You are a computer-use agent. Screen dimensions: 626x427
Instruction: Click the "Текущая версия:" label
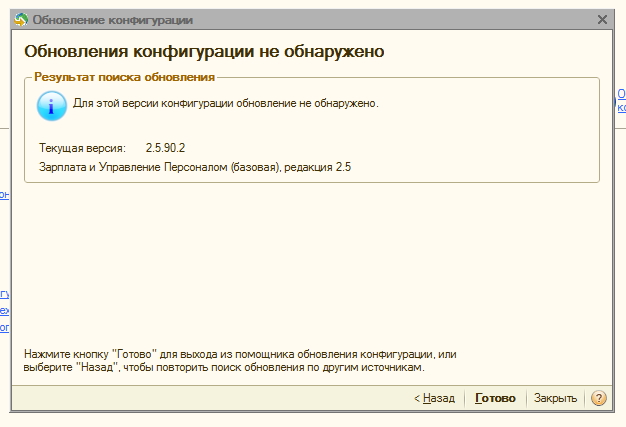click(x=82, y=148)
